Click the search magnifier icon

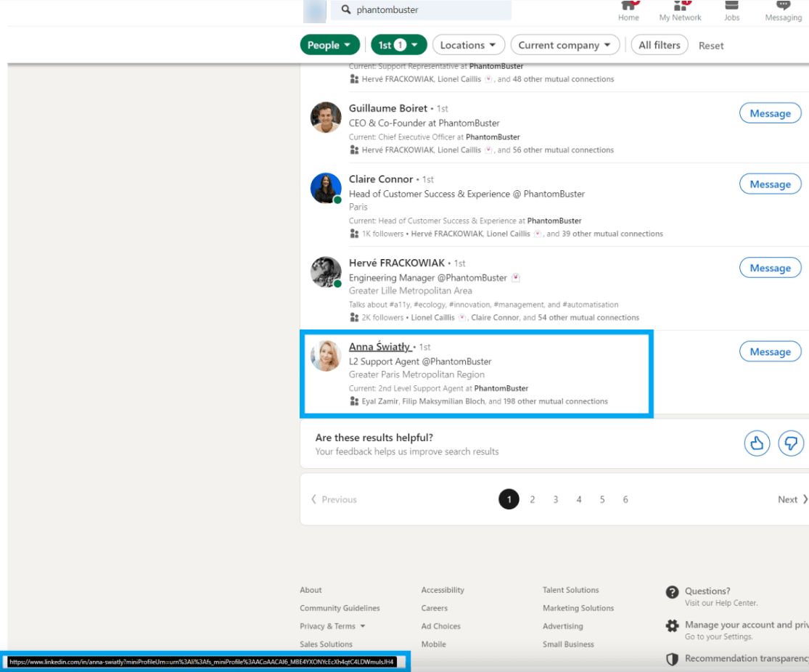[345, 9]
